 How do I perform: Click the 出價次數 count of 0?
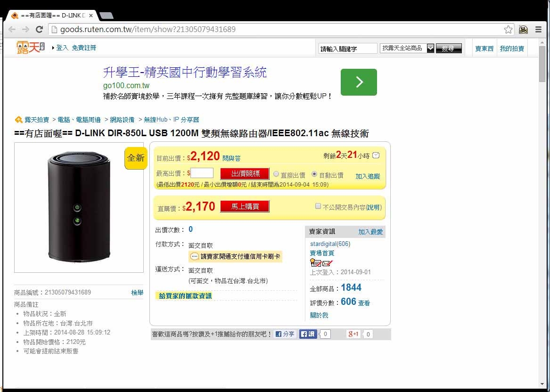click(x=190, y=229)
